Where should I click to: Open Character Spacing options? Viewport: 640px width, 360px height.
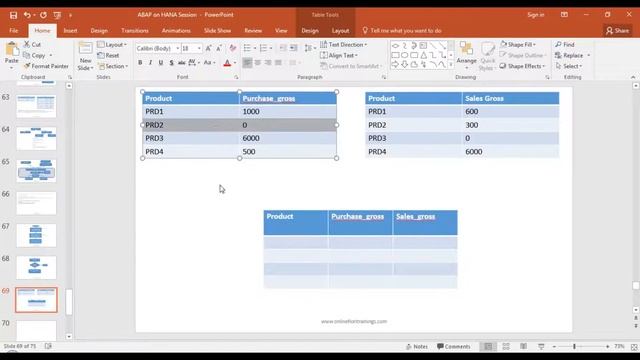tap(194, 62)
